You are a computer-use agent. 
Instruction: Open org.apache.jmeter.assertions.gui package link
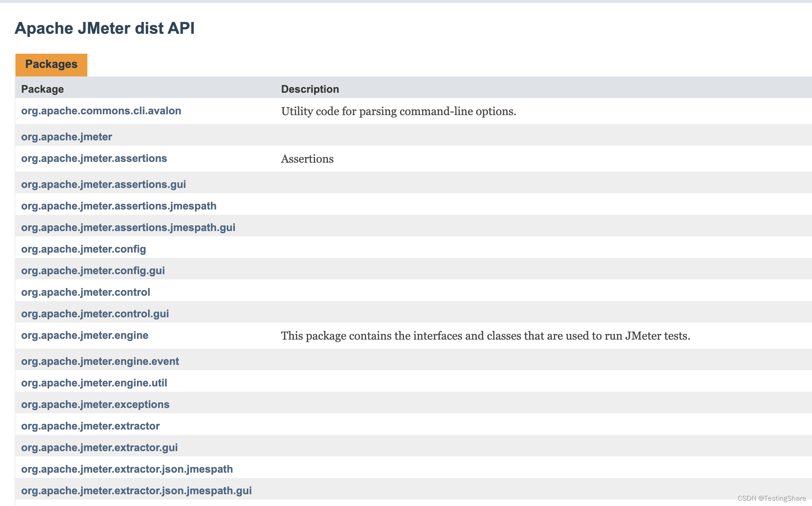[104, 184]
